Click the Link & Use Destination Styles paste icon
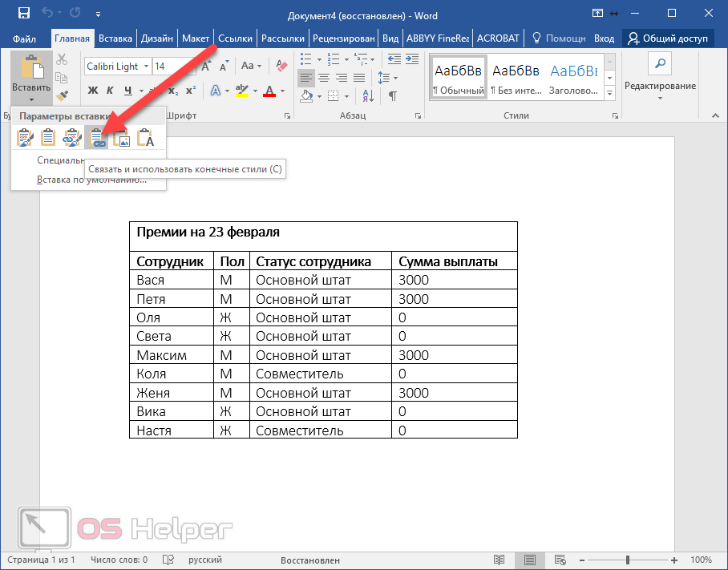The height and width of the screenshot is (570, 728). 98,139
